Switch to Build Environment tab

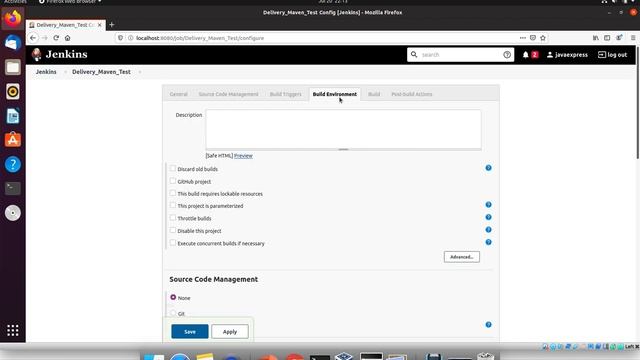coord(335,94)
